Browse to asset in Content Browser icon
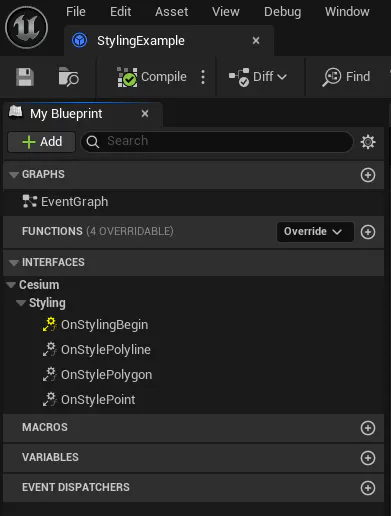This screenshot has width=391, height=516. 69,77
